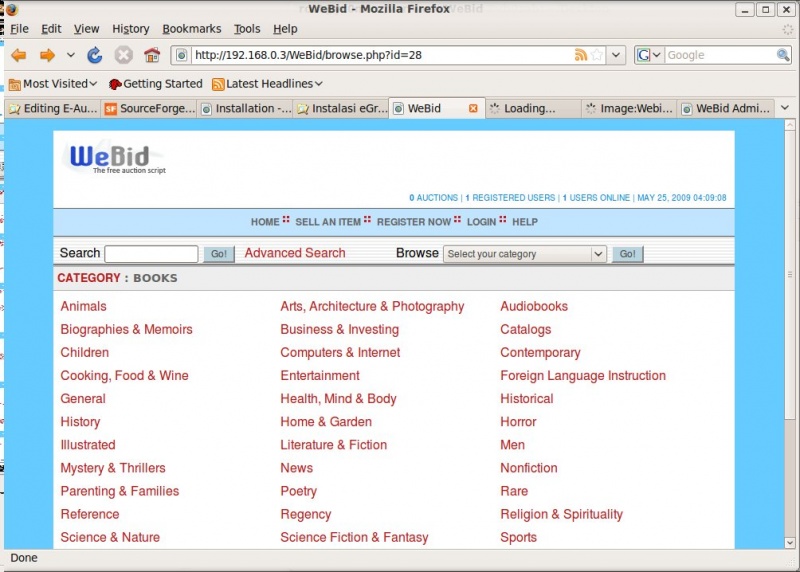Viewport: 800px width, 572px height.
Task: Click the Go! button beside Search field
Action: tap(219, 254)
